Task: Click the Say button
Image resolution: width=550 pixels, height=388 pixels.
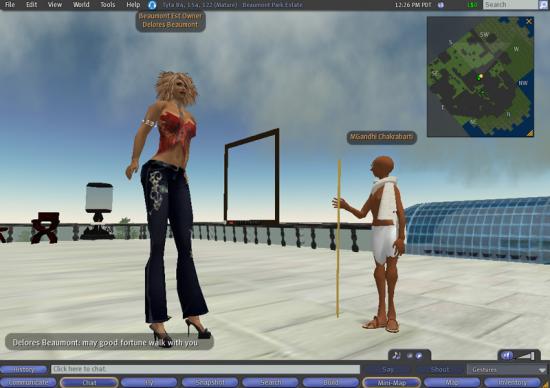Action: coord(387,369)
